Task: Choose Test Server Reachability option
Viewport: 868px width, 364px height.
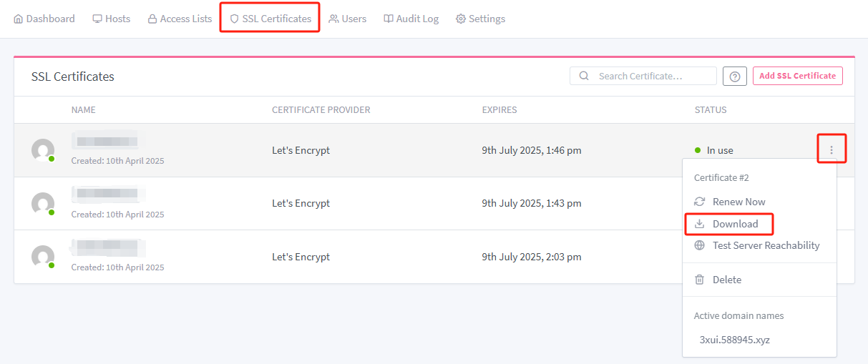Action: (766, 245)
